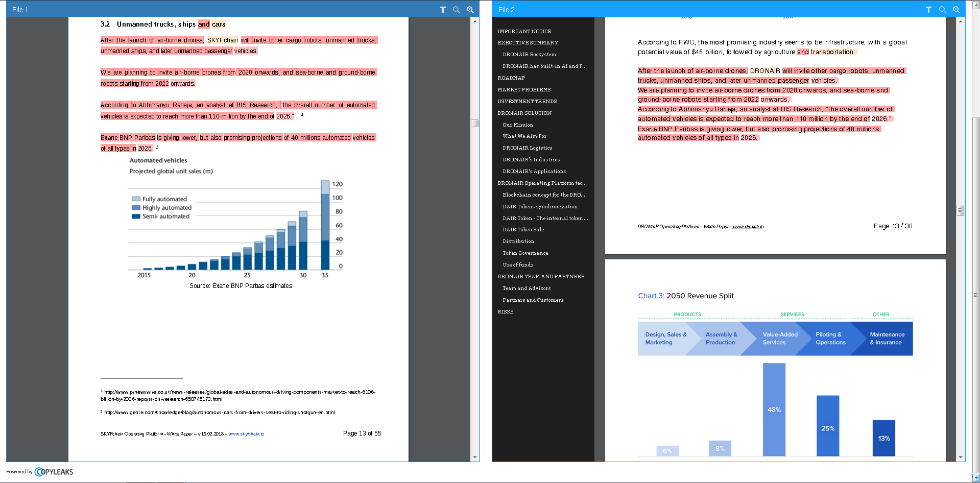The image size is (980, 483).
Task: Jump to INVESTMENT TRENDS in outline
Action: point(527,102)
